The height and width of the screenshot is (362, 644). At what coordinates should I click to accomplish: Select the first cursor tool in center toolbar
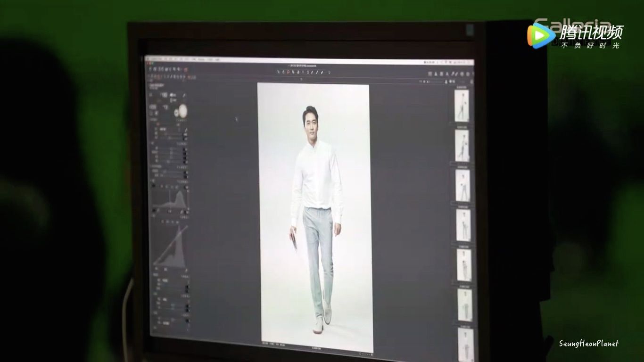(x=279, y=72)
